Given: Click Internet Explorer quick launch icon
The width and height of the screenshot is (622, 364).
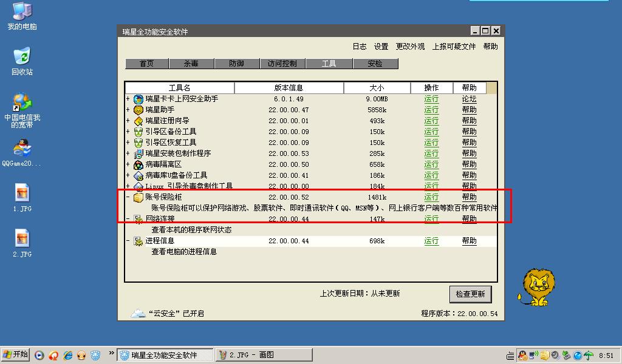Looking at the screenshot, I should click(x=68, y=356).
